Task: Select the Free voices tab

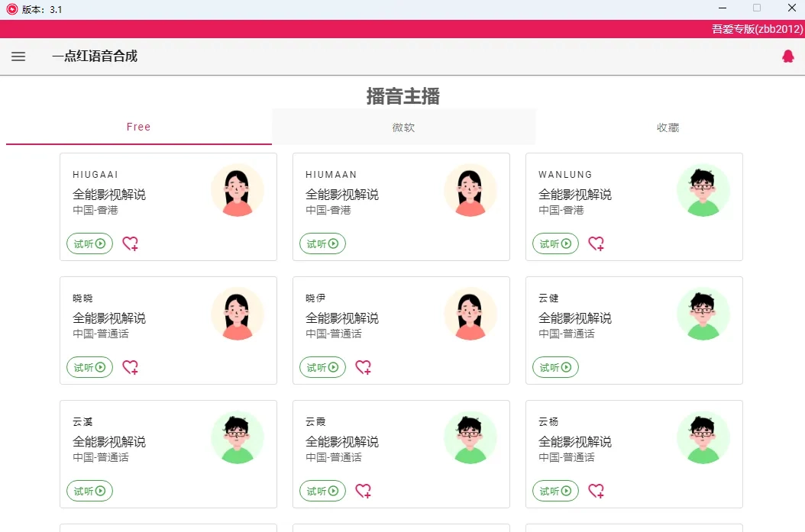Action: click(138, 127)
